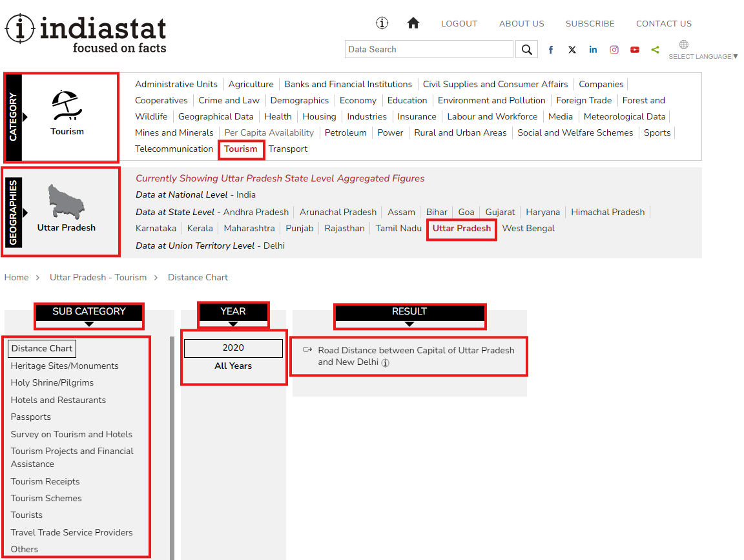The width and height of the screenshot is (744, 560).
Task: Select year 2020 in the Year list
Action: pyautogui.click(x=233, y=348)
